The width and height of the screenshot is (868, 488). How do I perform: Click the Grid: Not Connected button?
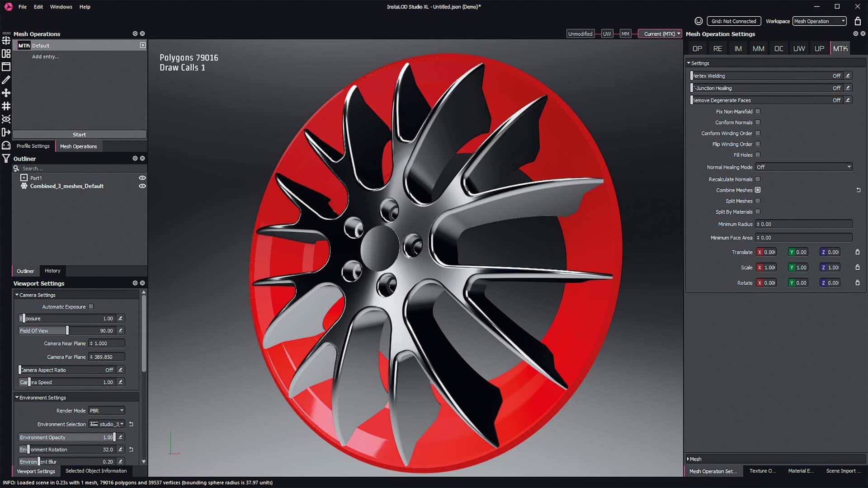pos(734,21)
